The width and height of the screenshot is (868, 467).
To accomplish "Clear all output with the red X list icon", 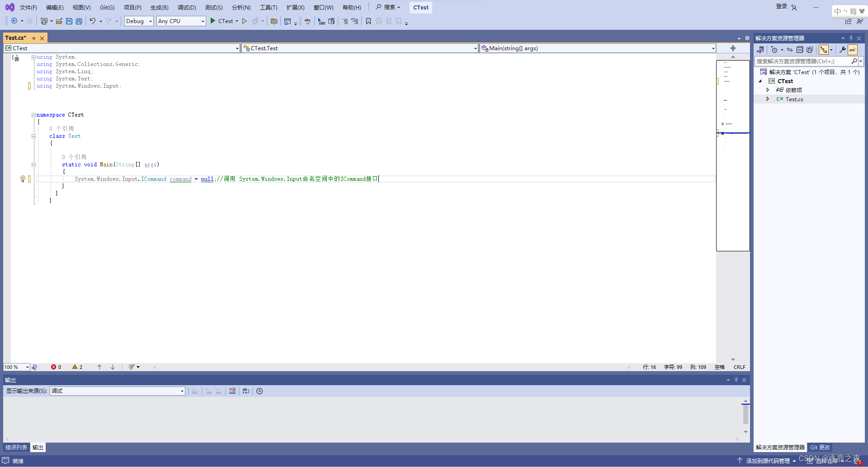I will point(232,391).
